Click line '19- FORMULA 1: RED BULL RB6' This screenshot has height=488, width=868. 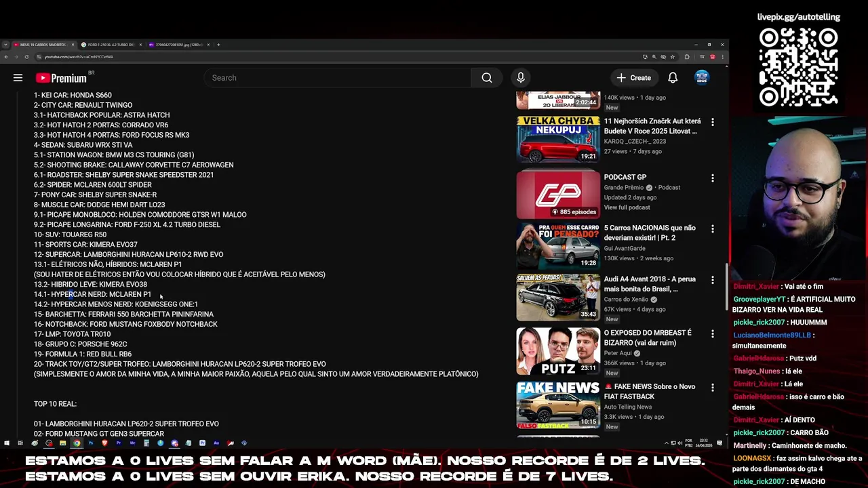83,354
